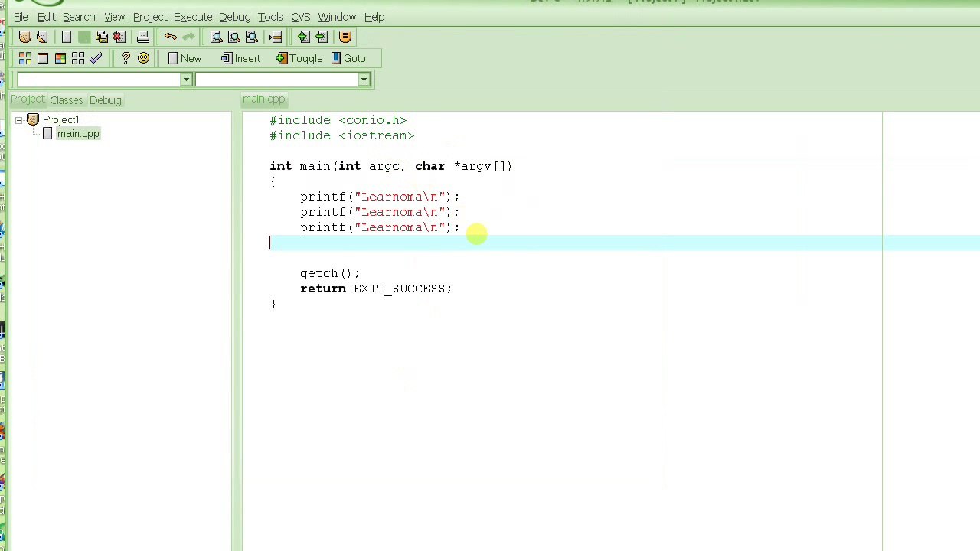Open the Project menu
The image size is (980, 551).
click(x=150, y=17)
